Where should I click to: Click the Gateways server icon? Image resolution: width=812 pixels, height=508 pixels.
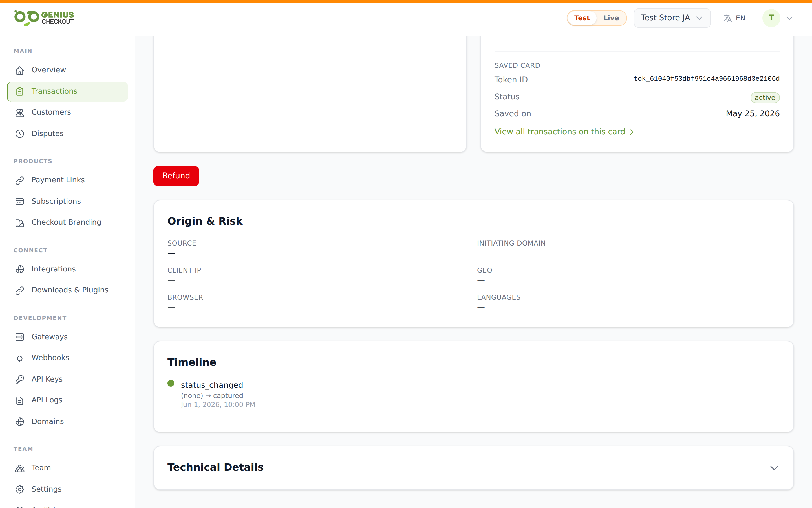(x=20, y=337)
